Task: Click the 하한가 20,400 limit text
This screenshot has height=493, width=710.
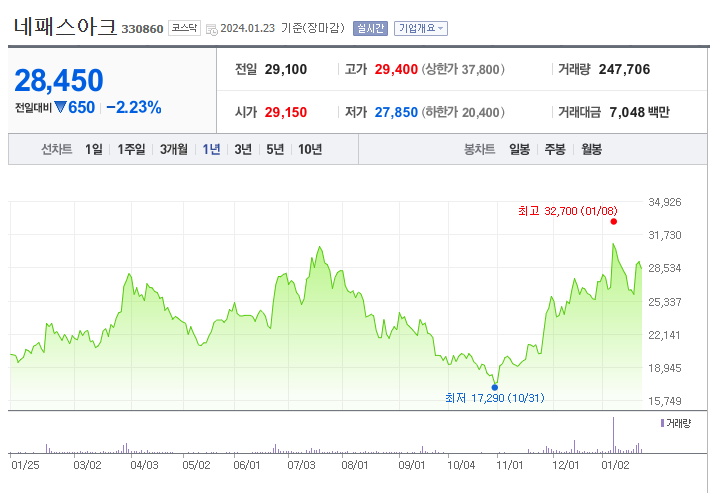Action: [463, 112]
